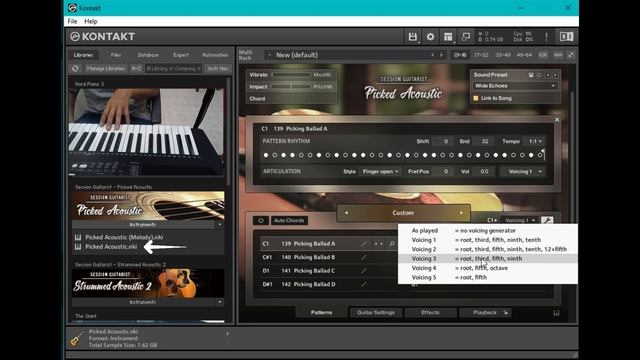Click the refresh libraries icon
The image size is (640, 360).
pos(76,68)
